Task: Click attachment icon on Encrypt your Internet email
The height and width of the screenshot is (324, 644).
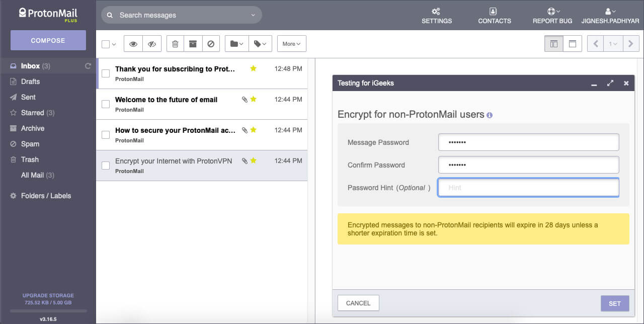Action: pyautogui.click(x=245, y=161)
